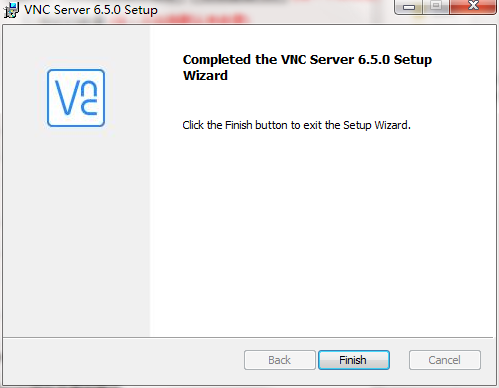Click the horizontal separator line above the buttons
Image resolution: width=499 pixels, height=388 pixels.
click(x=248, y=337)
